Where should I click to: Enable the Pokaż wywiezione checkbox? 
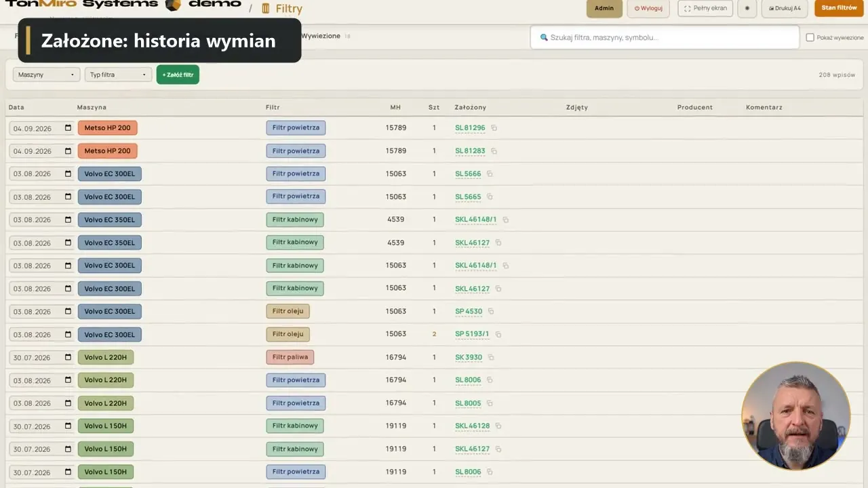pos(810,37)
